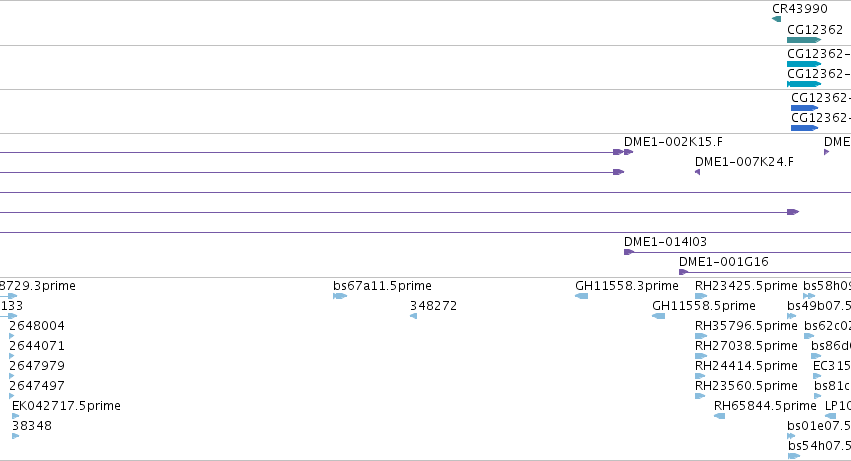
Task: Open the RH23560.5prime label
Action: [x=746, y=386]
